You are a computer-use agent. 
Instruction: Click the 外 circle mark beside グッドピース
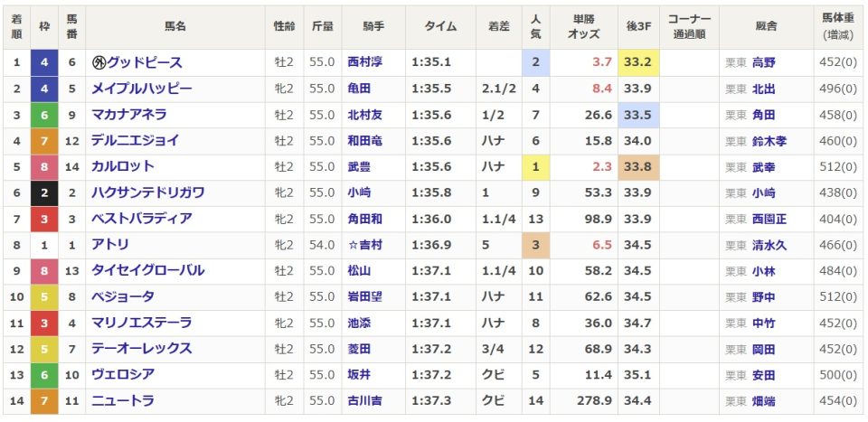click(99, 63)
